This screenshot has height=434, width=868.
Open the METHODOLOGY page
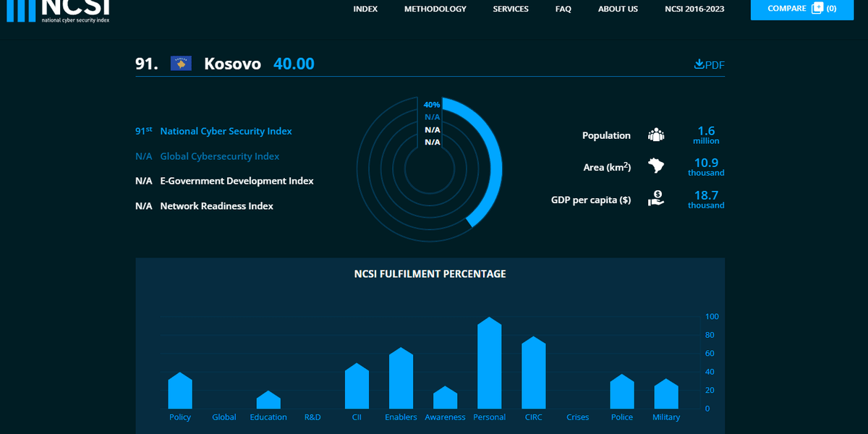(x=435, y=9)
